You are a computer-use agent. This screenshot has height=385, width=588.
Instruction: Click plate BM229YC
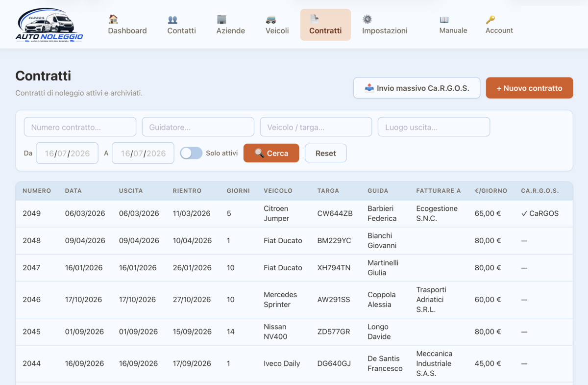pos(334,241)
